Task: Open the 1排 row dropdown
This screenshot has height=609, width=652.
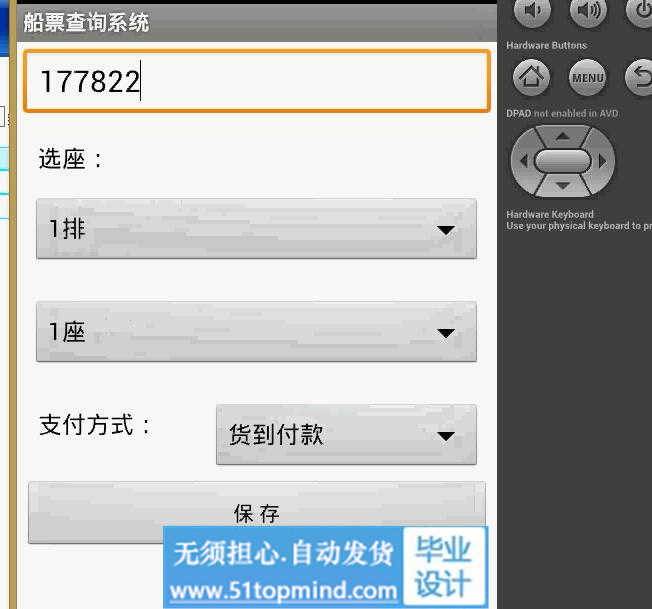Action: (x=256, y=229)
